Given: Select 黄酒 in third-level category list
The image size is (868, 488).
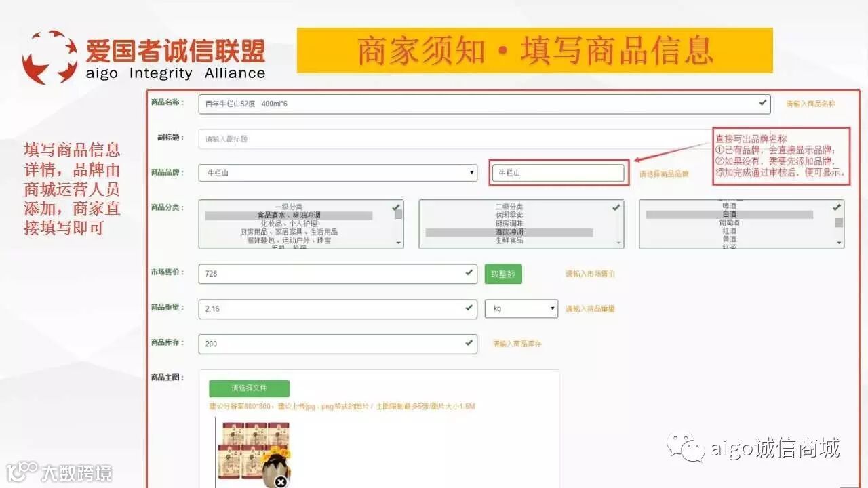Looking at the screenshot, I should [730, 239].
